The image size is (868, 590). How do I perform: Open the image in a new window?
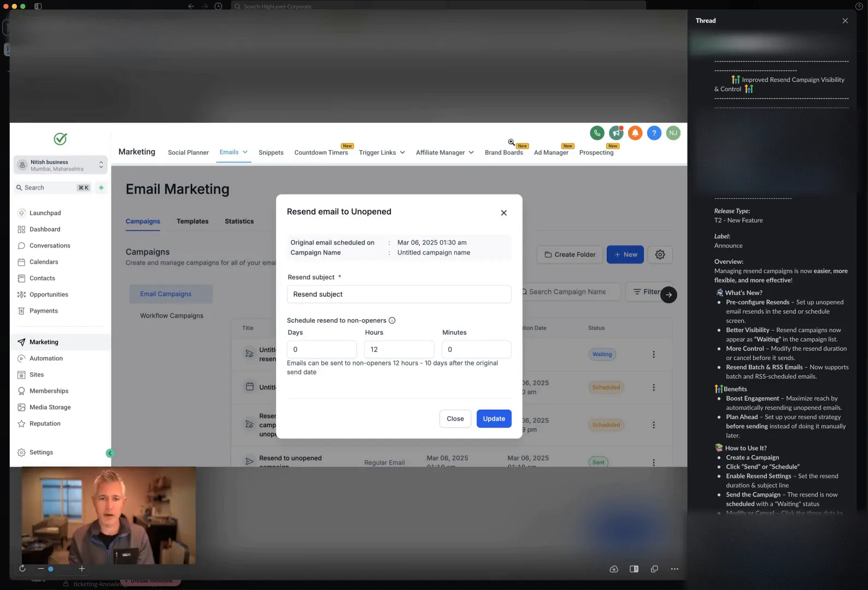point(654,569)
